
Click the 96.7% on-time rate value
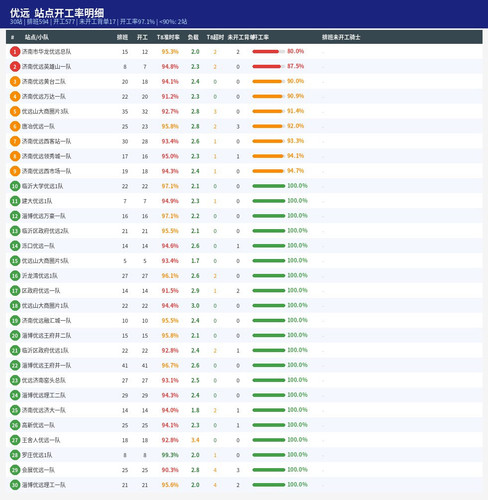coord(170,365)
